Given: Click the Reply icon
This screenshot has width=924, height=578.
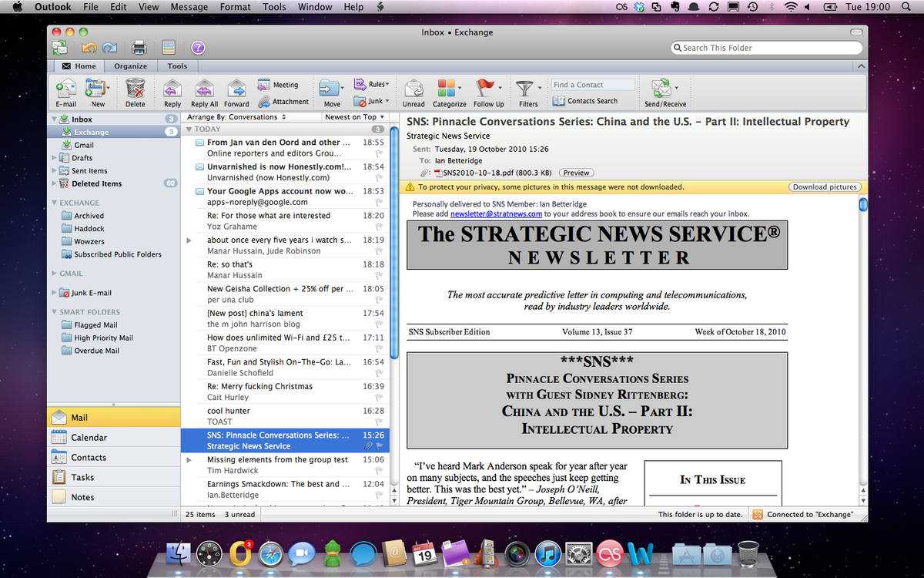Looking at the screenshot, I should [172, 88].
